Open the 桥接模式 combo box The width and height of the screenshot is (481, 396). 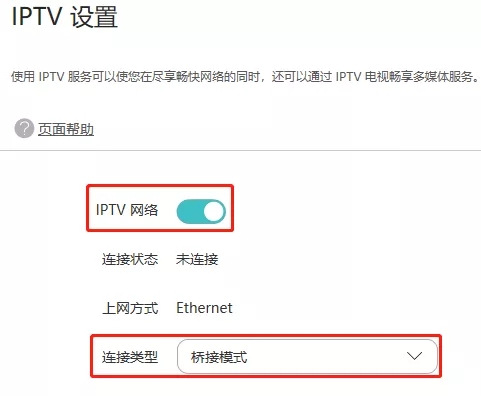click(x=307, y=356)
